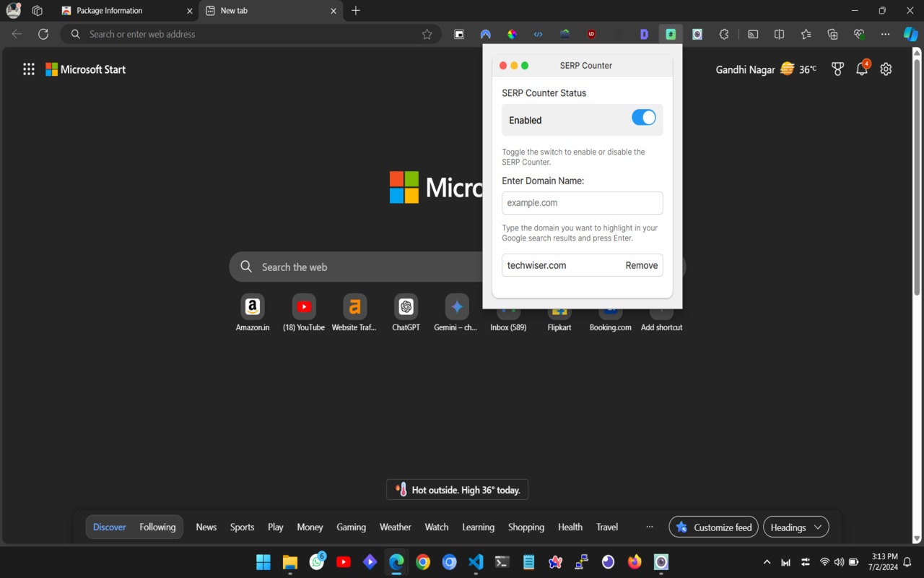Open the Amazon.in shortcut
Screen dimensions: 924x578
point(253,312)
